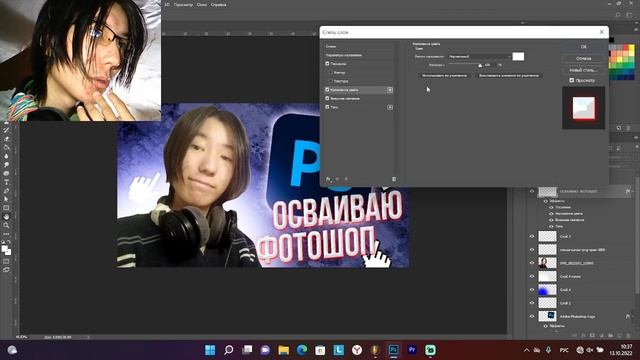
Task: Delete layer trash icon in Layers panel
Action: (628, 335)
